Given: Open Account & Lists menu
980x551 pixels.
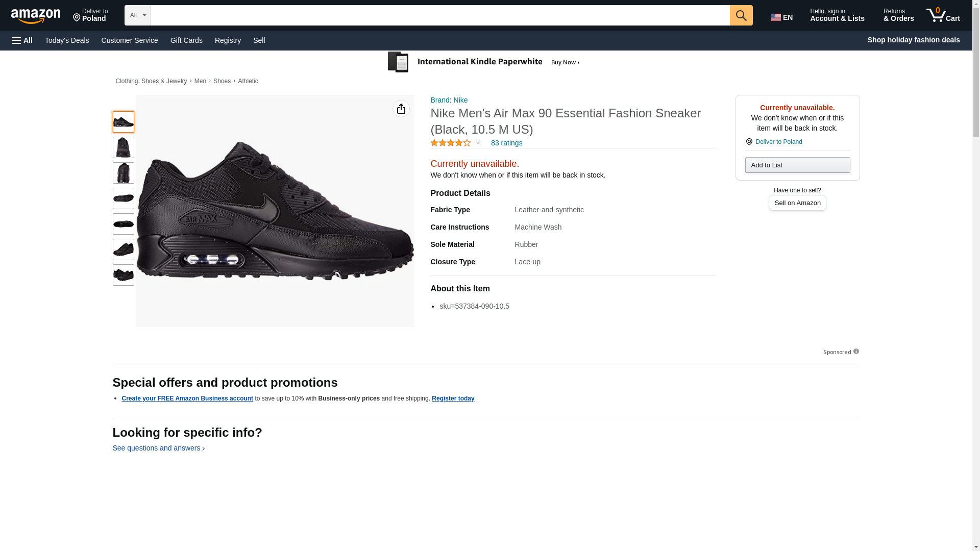Looking at the screenshot, I should point(837,15).
